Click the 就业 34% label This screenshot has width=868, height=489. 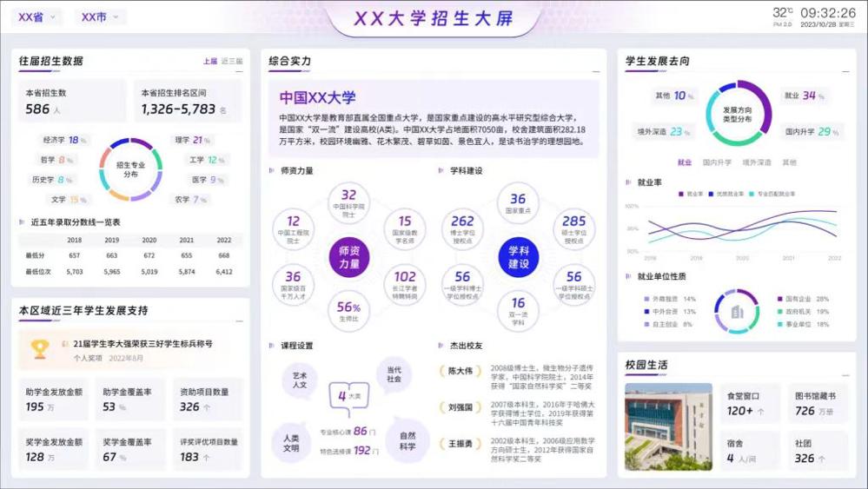coord(805,96)
